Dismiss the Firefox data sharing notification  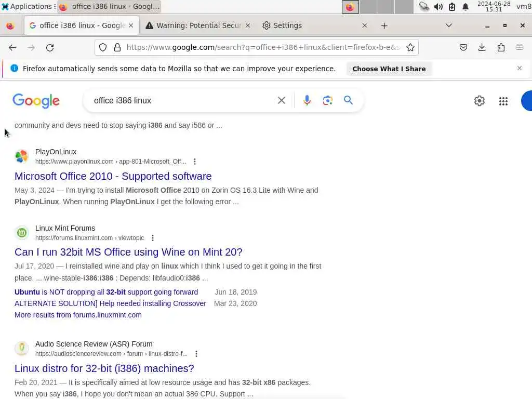520,68
